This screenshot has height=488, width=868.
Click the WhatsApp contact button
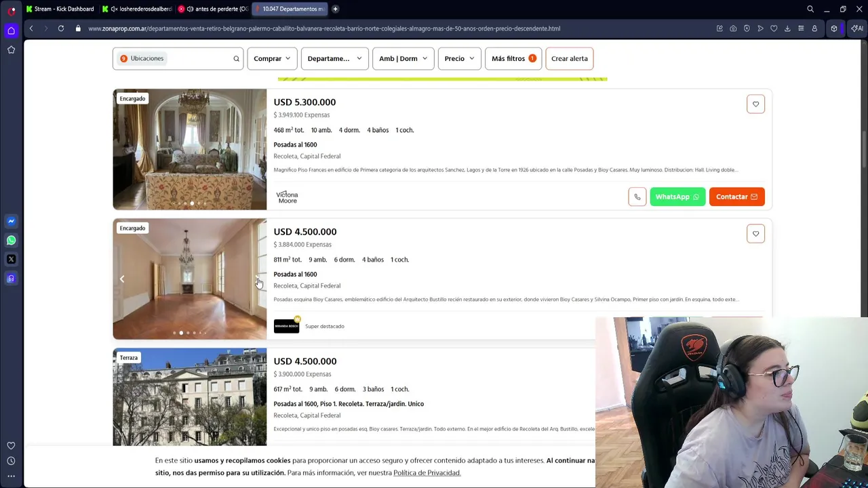[677, 197]
